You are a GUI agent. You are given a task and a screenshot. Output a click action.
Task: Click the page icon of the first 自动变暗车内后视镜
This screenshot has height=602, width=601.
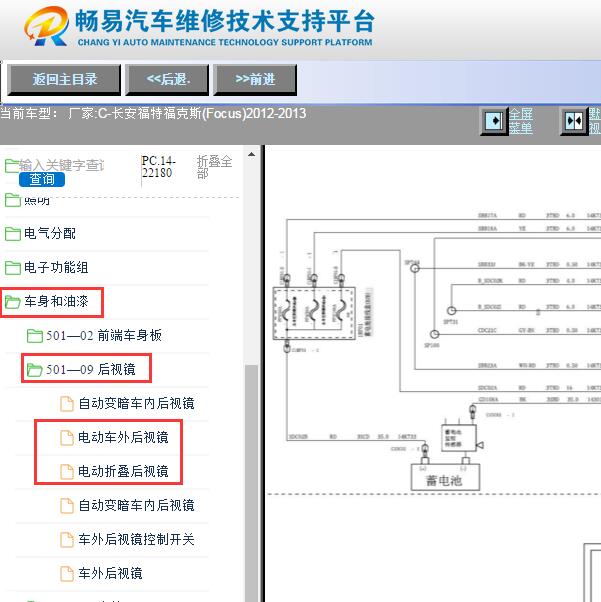(67, 404)
